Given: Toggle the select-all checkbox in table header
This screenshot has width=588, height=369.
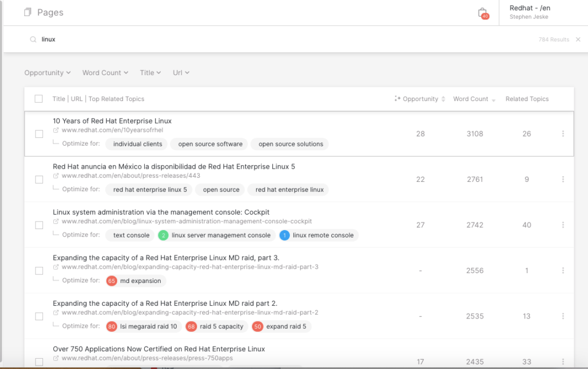Looking at the screenshot, I should [38, 99].
